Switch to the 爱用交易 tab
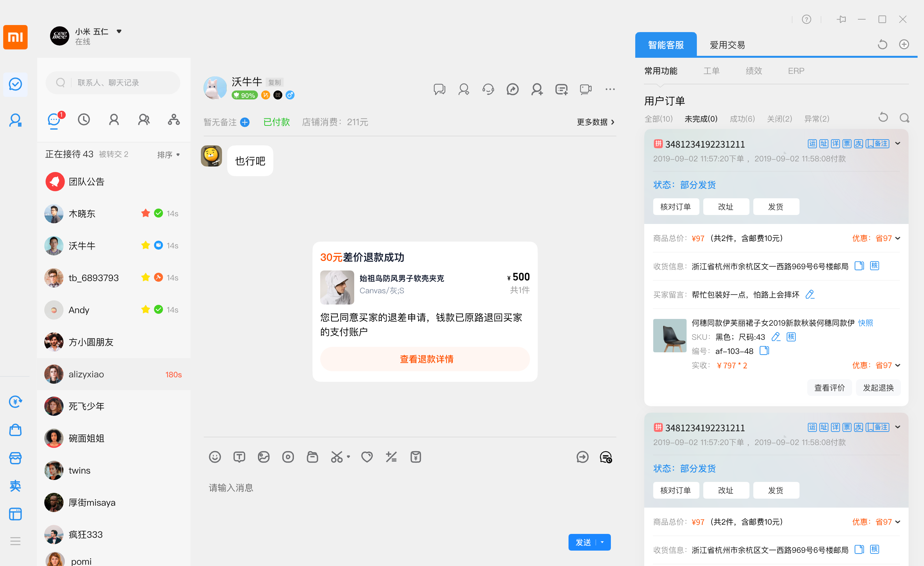924x566 pixels. click(726, 45)
